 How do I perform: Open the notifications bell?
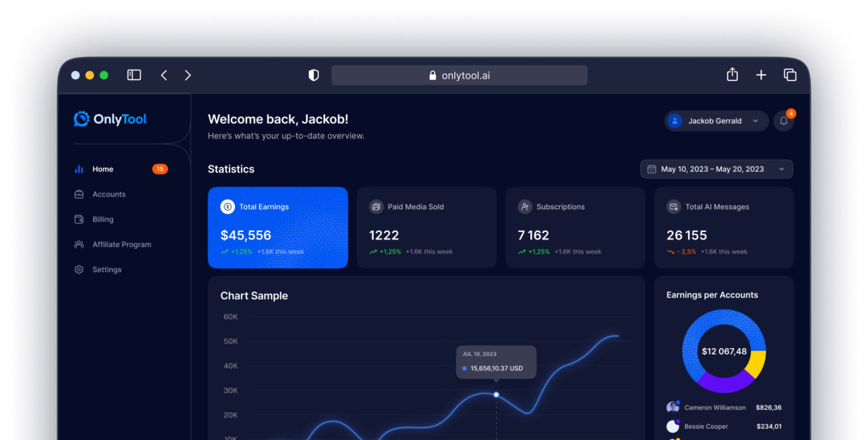[783, 121]
